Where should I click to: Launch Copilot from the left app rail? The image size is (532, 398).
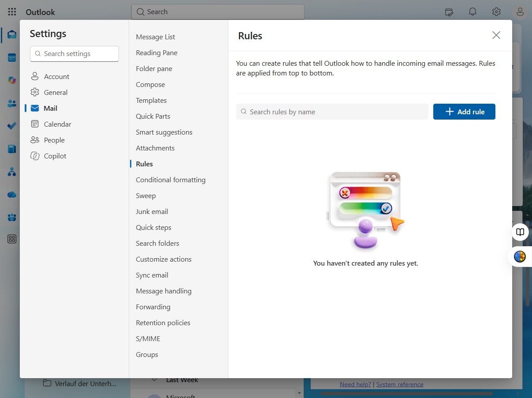click(12, 80)
